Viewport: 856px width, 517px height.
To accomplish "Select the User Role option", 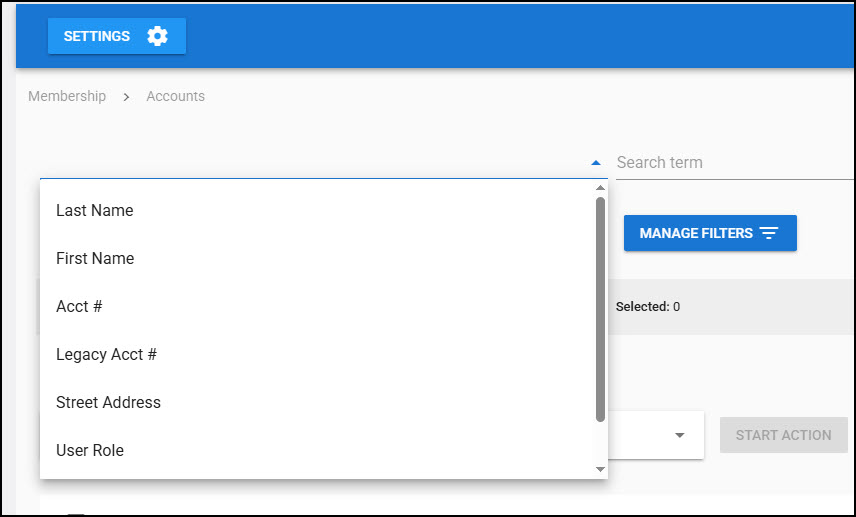I will [90, 450].
